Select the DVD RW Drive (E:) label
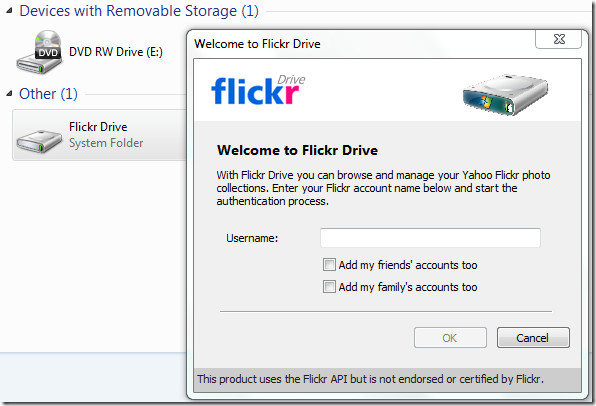This screenshot has width=596, height=406. [x=116, y=52]
